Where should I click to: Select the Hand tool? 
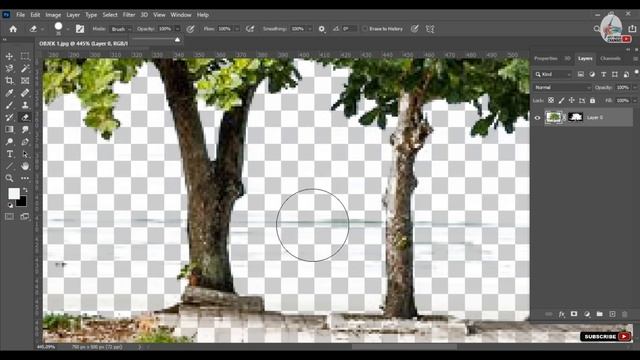click(x=25, y=166)
